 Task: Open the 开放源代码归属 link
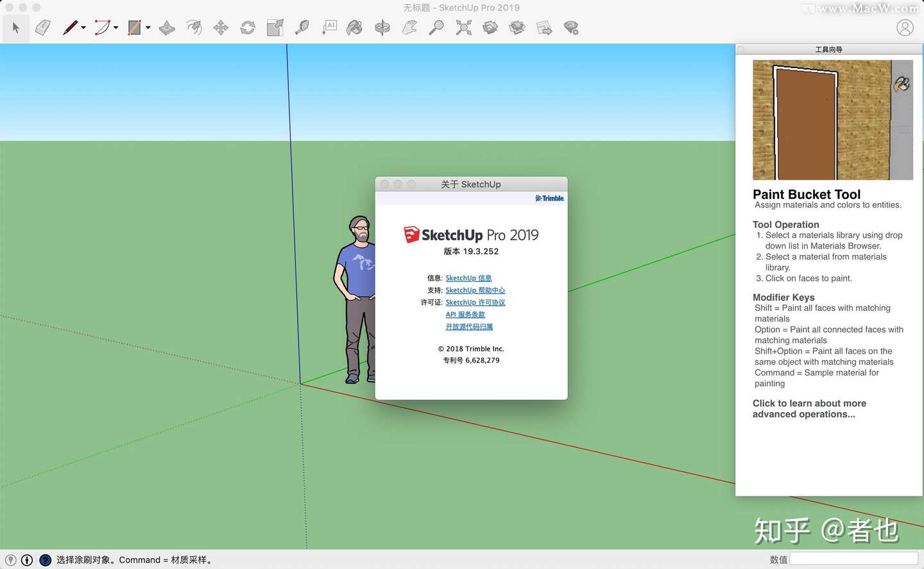(469, 327)
